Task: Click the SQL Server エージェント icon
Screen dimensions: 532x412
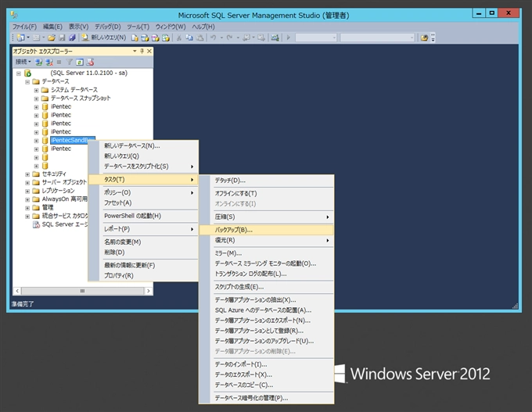Action: (x=35, y=224)
